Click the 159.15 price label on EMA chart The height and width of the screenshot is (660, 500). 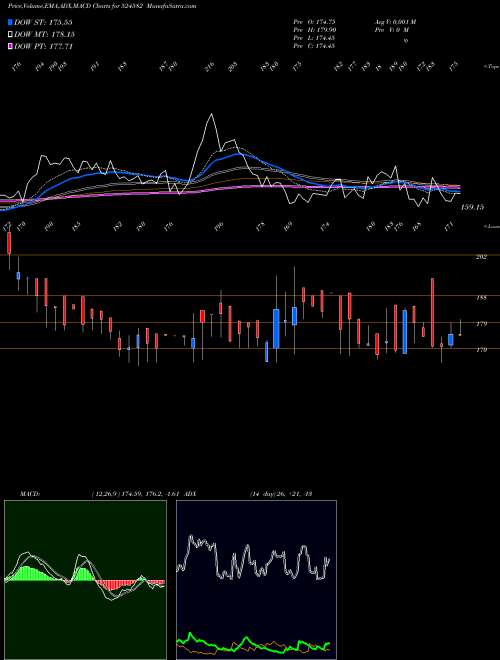473,207
